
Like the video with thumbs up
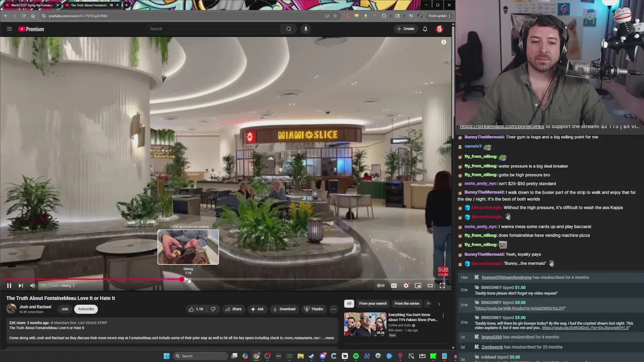pos(196,309)
